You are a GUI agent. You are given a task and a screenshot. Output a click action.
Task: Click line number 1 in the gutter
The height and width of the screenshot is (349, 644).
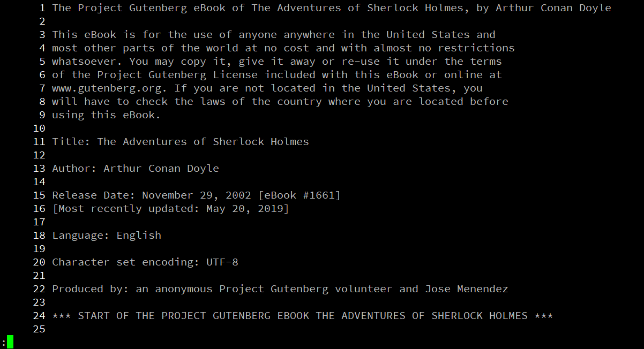click(x=42, y=8)
